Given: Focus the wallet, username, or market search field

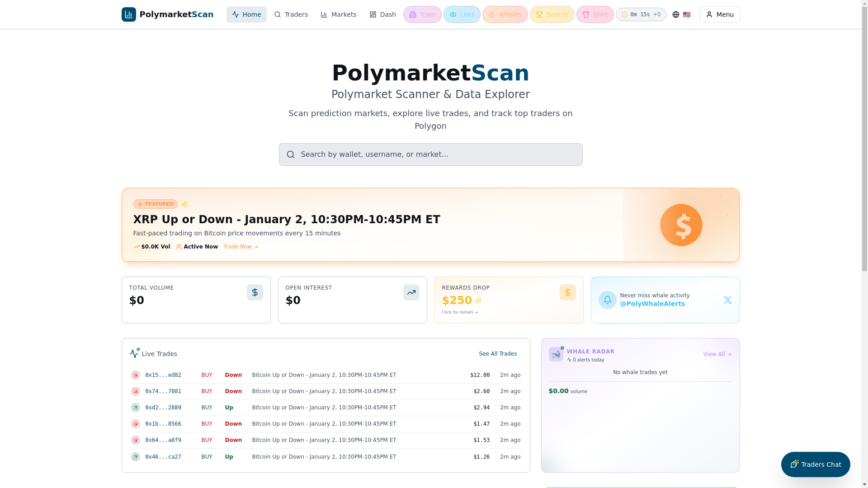Looking at the screenshot, I should click(x=430, y=155).
